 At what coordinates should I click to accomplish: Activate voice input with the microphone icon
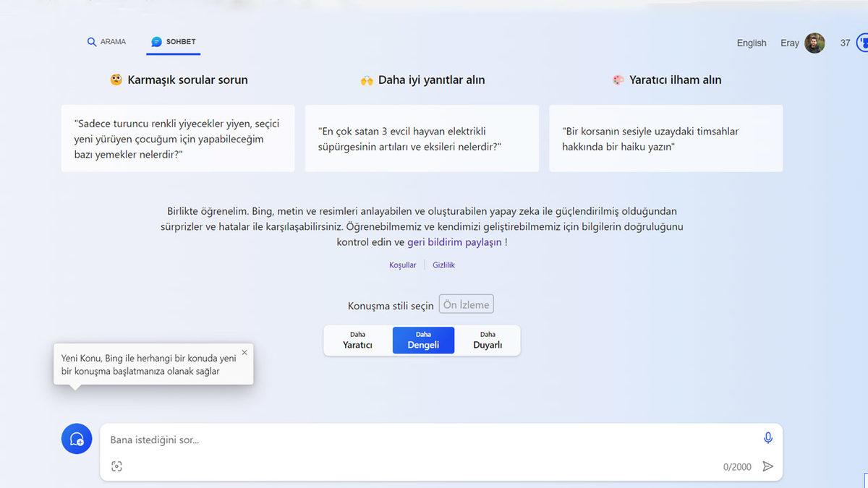pos(768,437)
